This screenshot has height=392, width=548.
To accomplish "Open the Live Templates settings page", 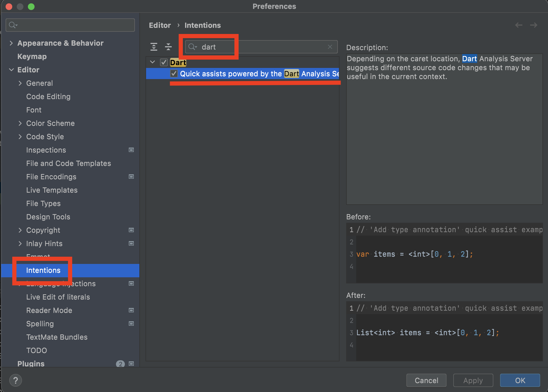I will [x=52, y=190].
